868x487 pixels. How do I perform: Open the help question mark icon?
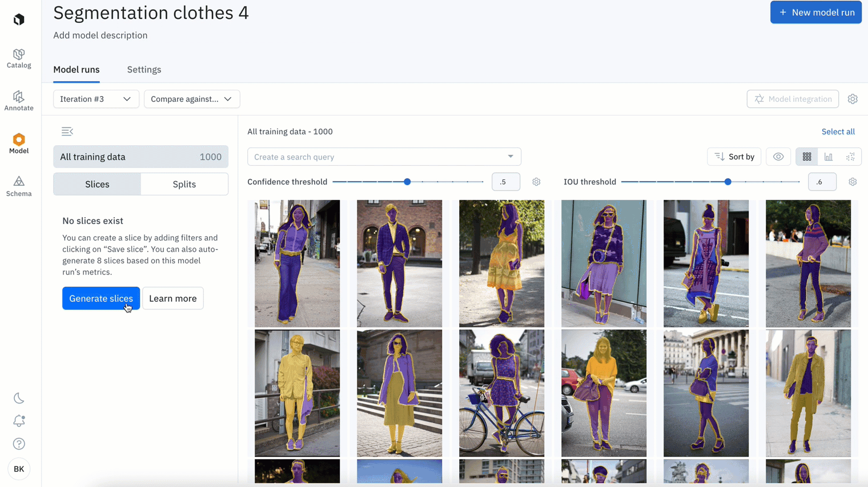click(19, 444)
